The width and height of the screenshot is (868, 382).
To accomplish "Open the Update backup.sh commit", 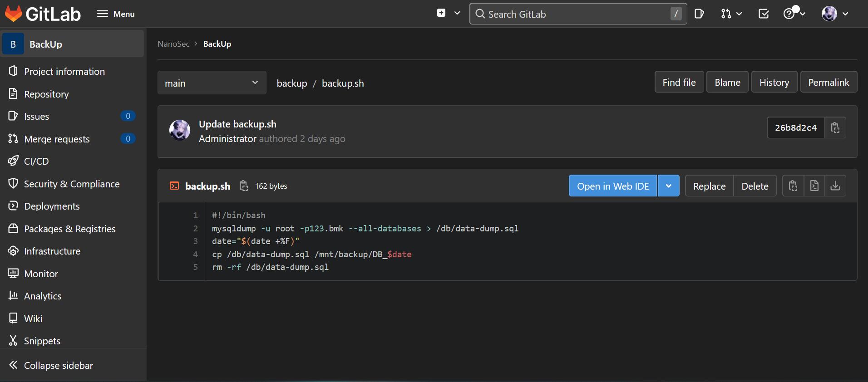I will pos(237,124).
